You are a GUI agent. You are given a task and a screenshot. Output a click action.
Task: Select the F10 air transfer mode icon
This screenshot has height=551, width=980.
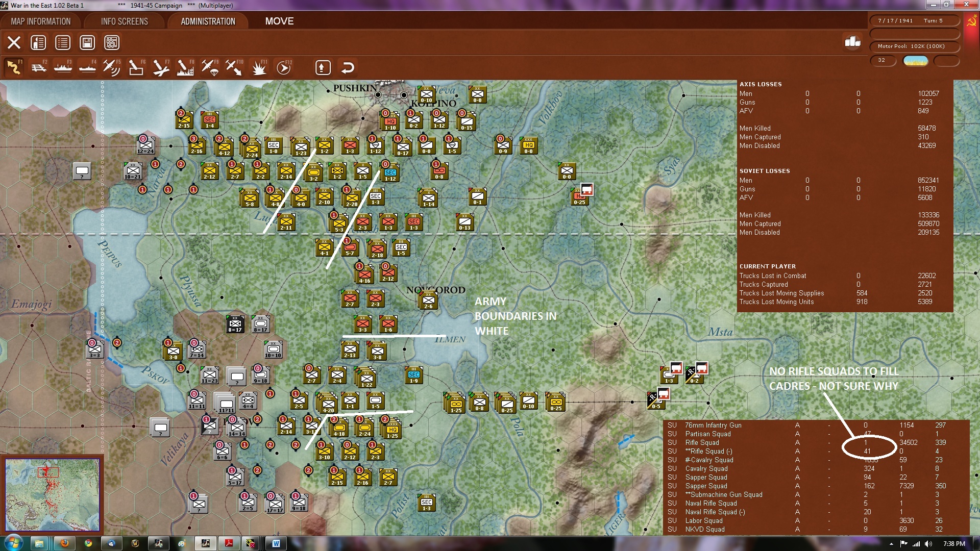click(234, 67)
